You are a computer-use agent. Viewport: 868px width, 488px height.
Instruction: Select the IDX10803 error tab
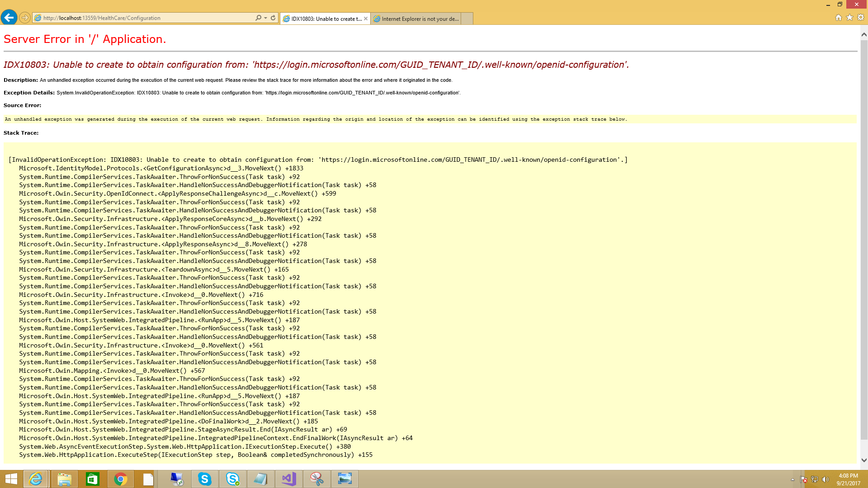click(322, 19)
